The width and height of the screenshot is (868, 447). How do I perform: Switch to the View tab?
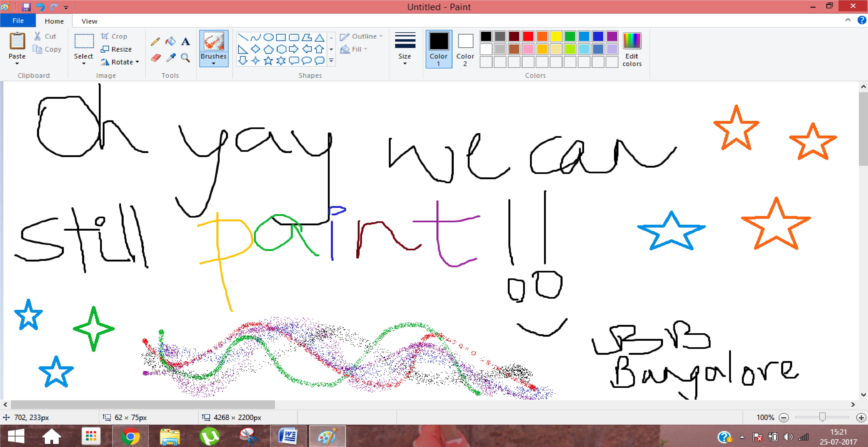pyautogui.click(x=89, y=21)
